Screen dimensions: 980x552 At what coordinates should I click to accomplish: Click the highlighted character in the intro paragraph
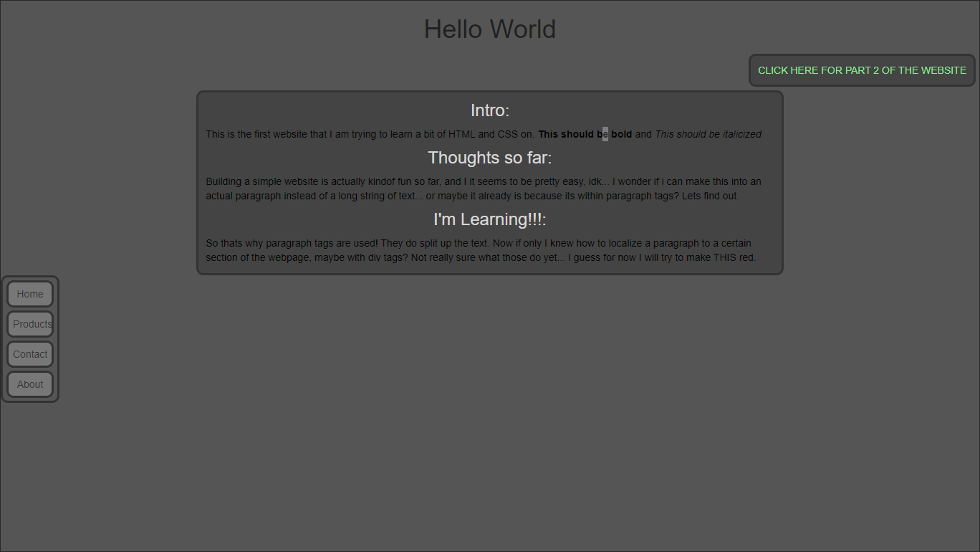click(604, 134)
